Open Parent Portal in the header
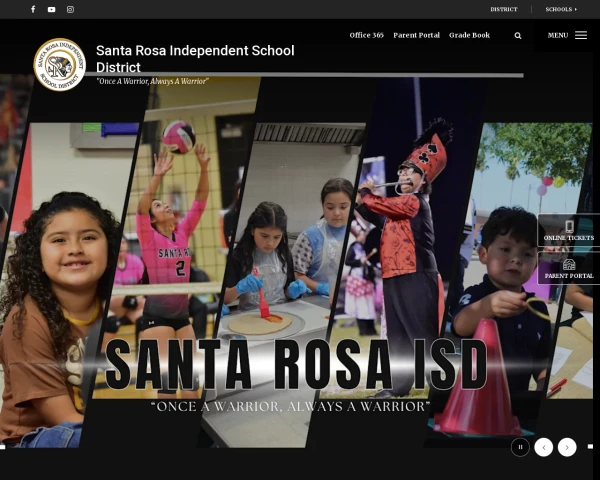600x480 pixels. point(416,35)
